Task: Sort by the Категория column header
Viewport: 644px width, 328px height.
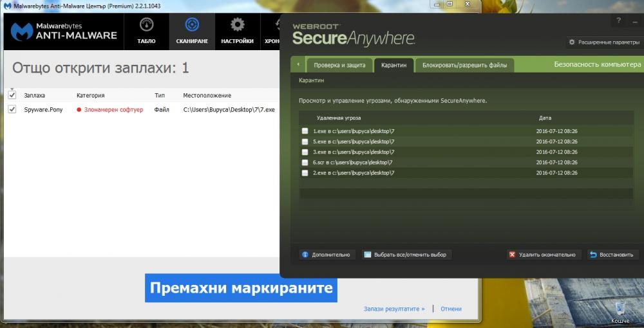Action: tap(90, 95)
